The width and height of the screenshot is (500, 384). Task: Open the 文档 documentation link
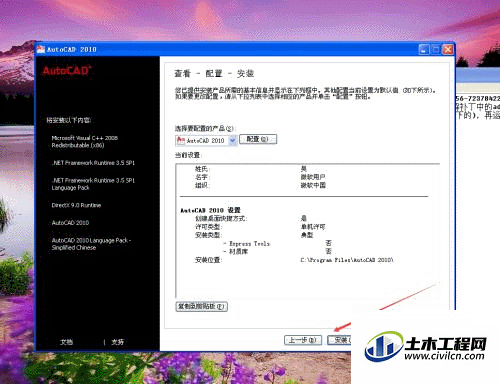click(66, 342)
